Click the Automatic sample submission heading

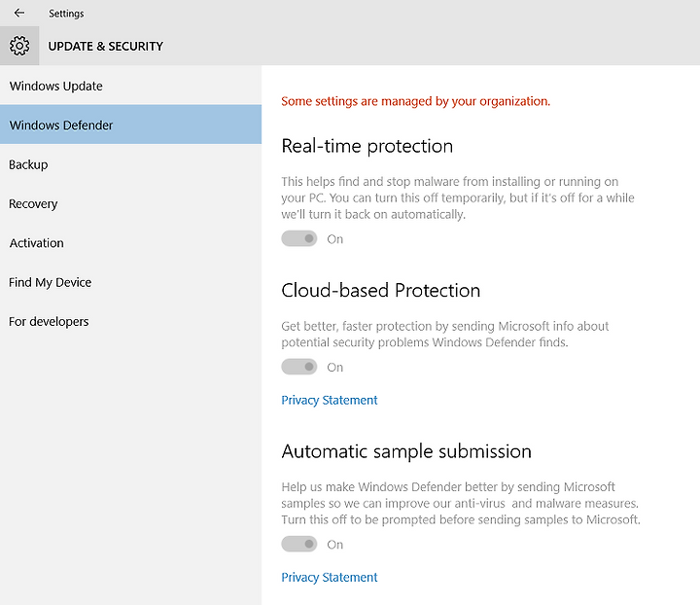[x=406, y=451]
